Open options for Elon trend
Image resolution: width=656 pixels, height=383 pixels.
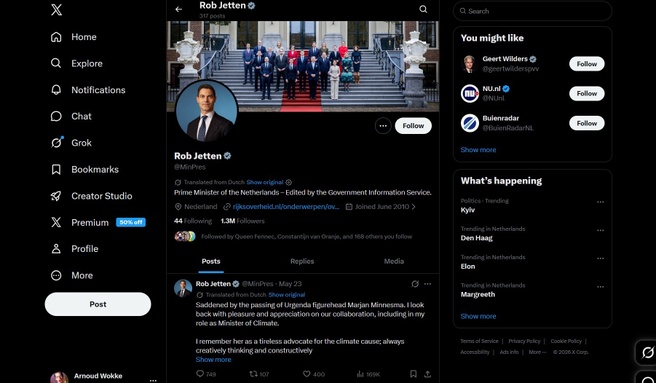(x=600, y=259)
